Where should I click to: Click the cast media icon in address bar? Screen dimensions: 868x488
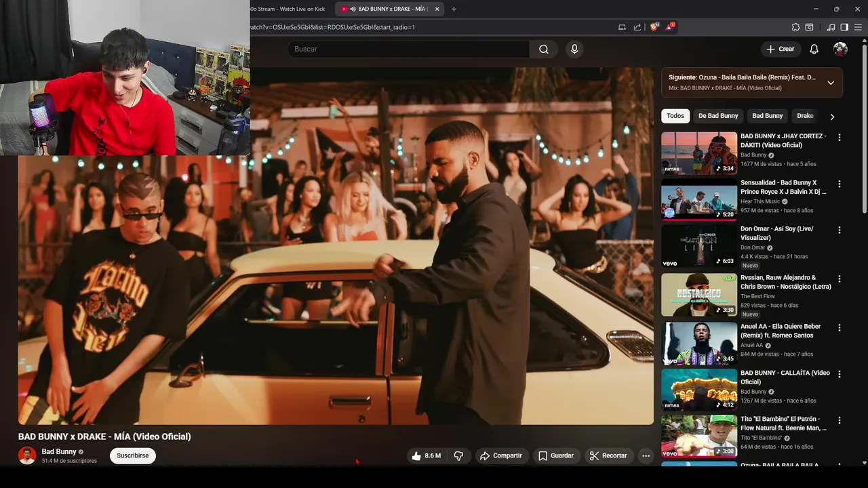tap(622, 27)
